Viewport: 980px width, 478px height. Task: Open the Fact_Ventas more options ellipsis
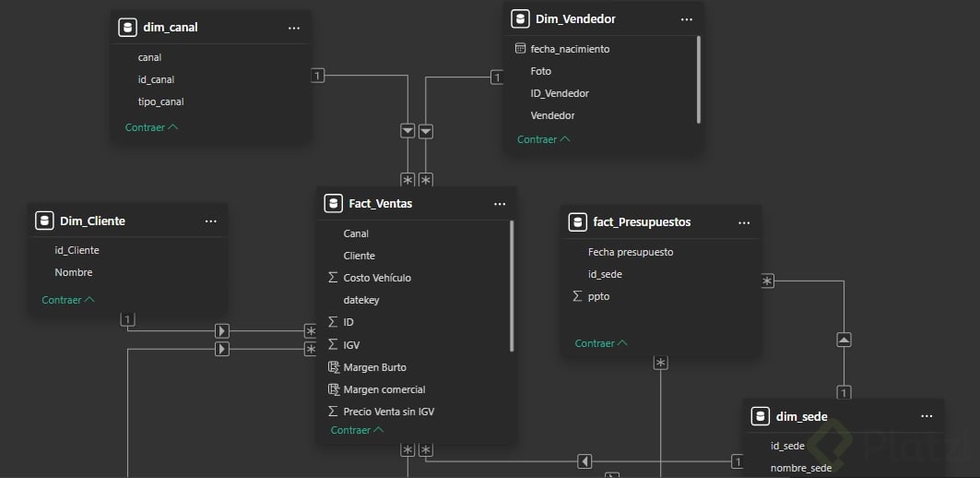(x=500, y=204)
